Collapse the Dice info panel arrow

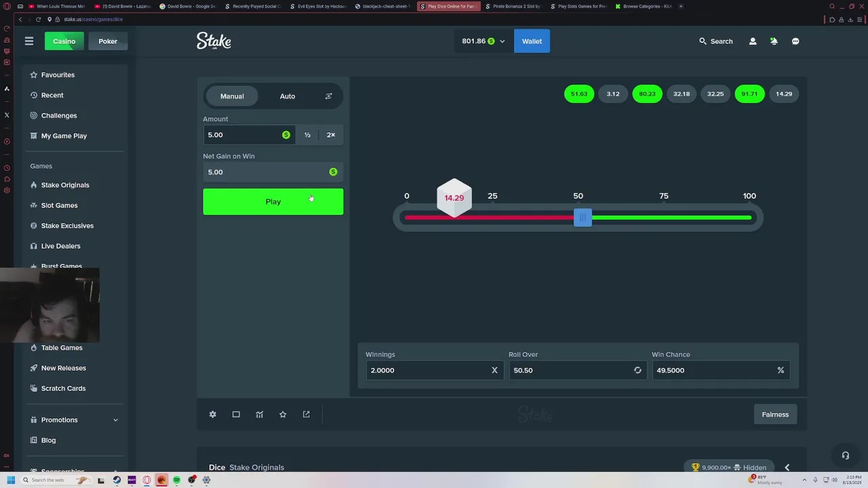(787, 467)
